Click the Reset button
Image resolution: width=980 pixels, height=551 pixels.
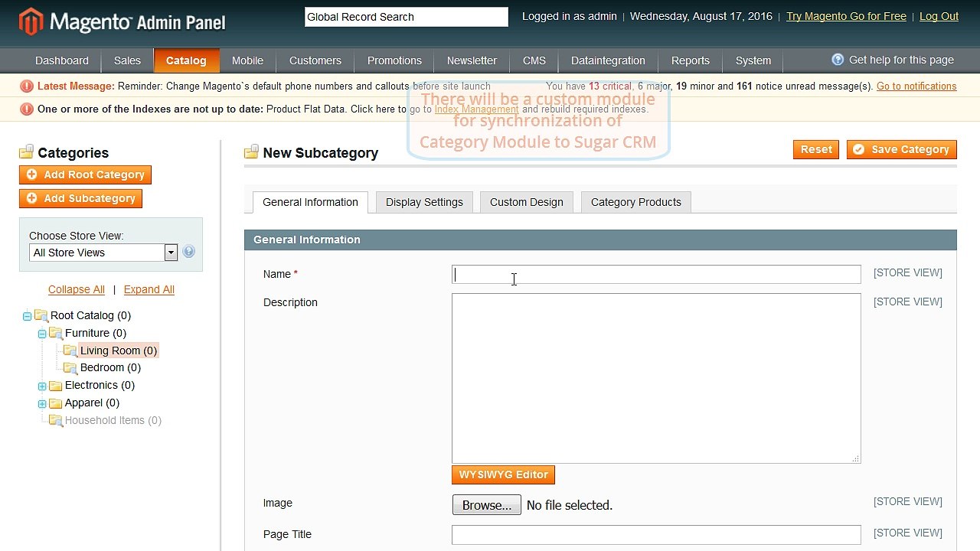[816, 149]
